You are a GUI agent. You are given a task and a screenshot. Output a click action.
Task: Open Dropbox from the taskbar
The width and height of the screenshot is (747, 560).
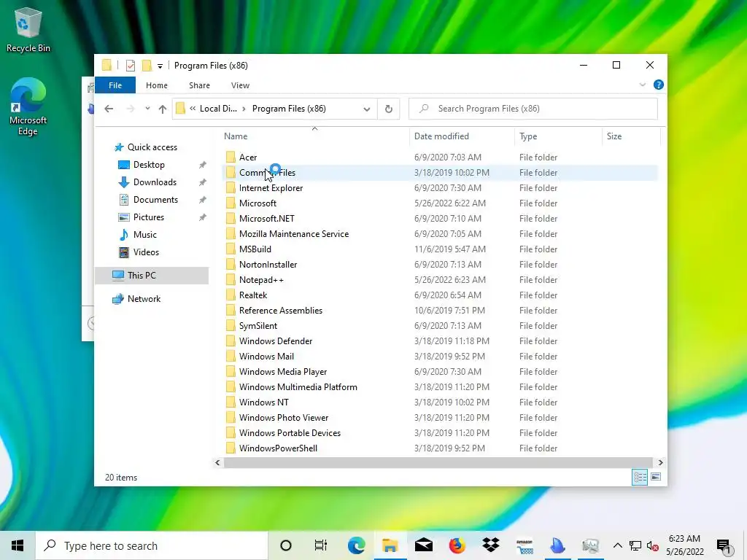point(490,545)
